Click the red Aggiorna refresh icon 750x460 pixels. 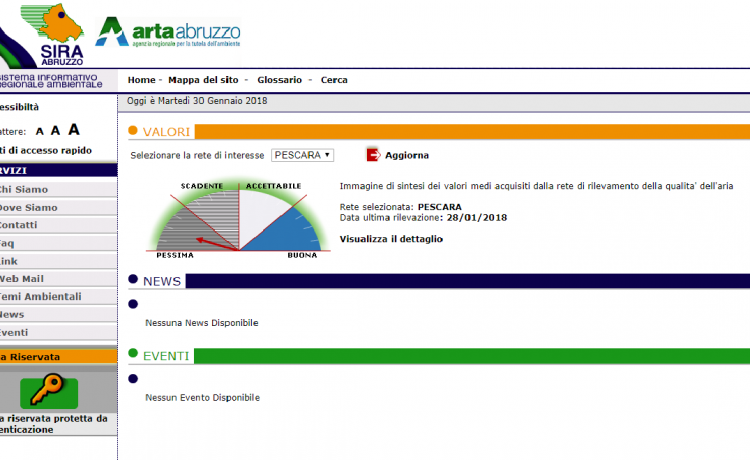[x=374, y=155]
